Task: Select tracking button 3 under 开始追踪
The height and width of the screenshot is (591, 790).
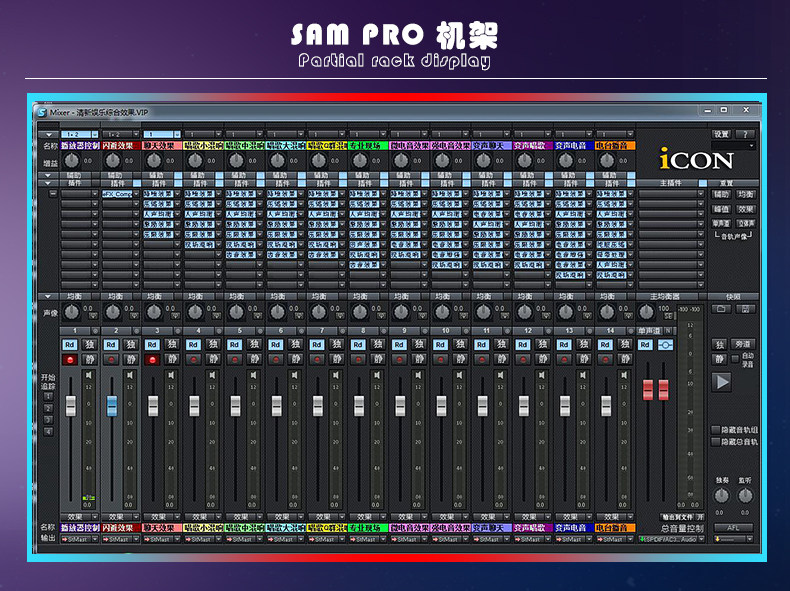Action: coord(48,420)
